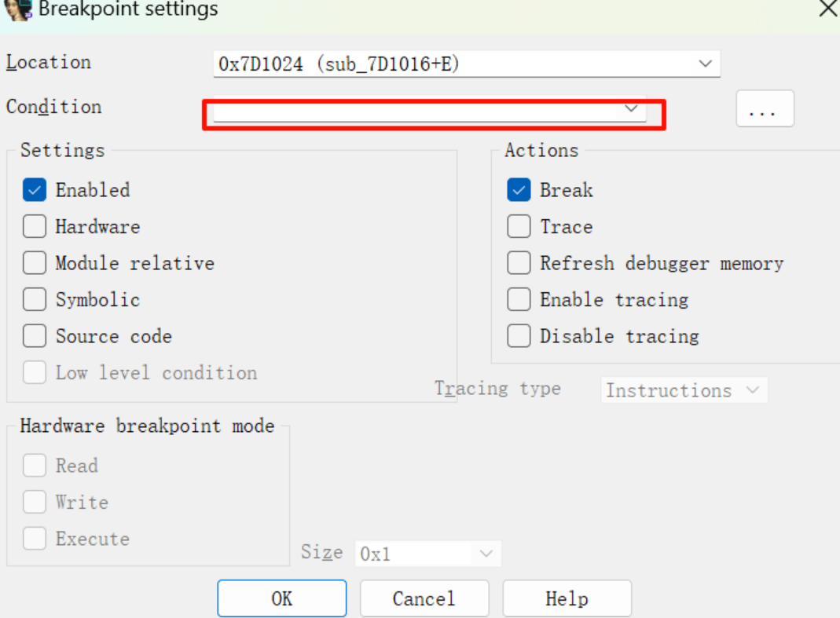The image size is (840, 618).
Task: Uncheck the Break action checkbox
Action: (519, 190)
